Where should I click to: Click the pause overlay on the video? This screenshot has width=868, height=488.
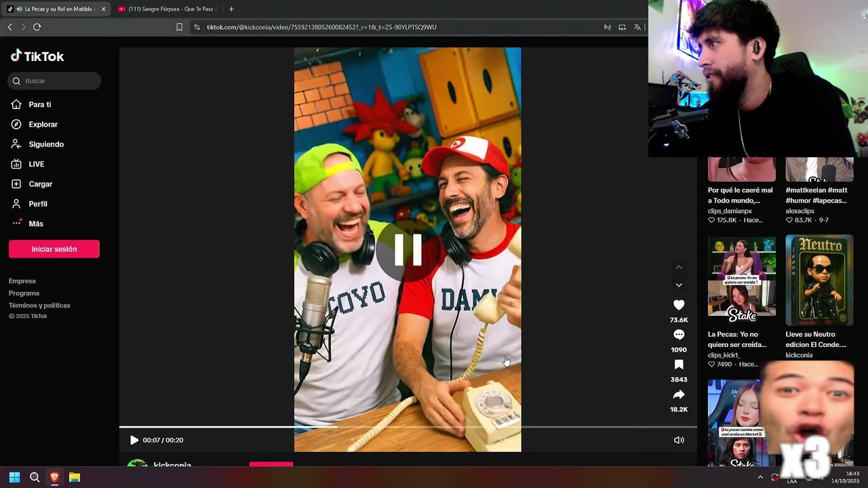pyautogui.click(x=408, y=249)
